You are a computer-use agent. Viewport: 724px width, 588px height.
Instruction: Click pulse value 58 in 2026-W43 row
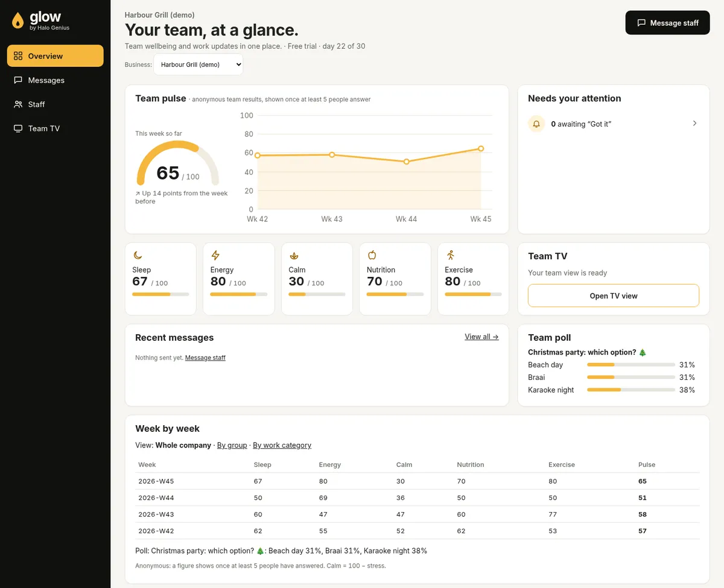pyautogui.click(x=643, y=514)
